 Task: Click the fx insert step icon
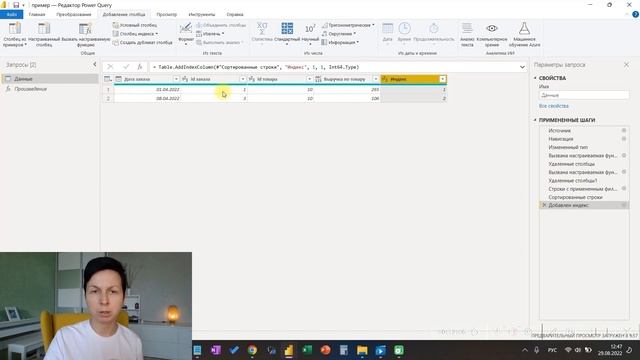pos(140,67)
